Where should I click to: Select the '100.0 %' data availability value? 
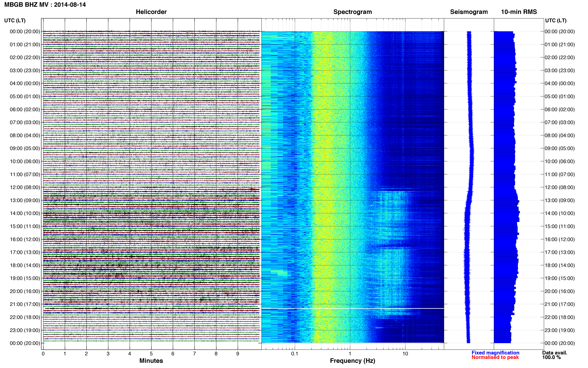(x=551, y=357)
